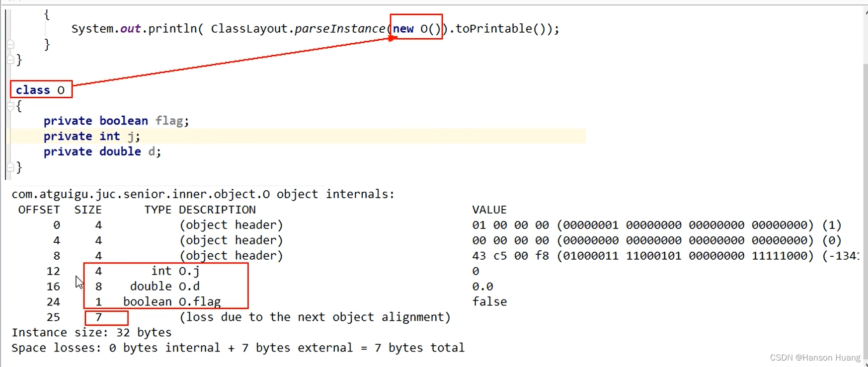Click the 'object internals:' console header line
This screenshot has height=367, width=868.
pos(203,194)
